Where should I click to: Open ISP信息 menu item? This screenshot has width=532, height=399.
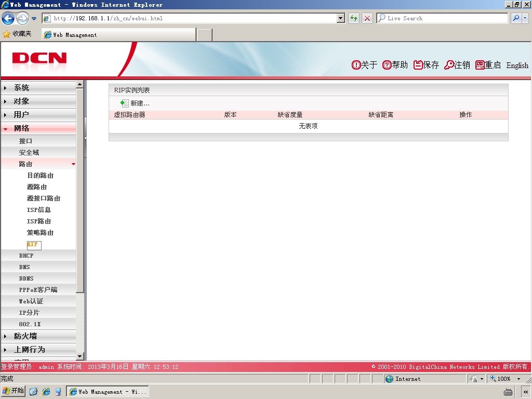point(39,210)
